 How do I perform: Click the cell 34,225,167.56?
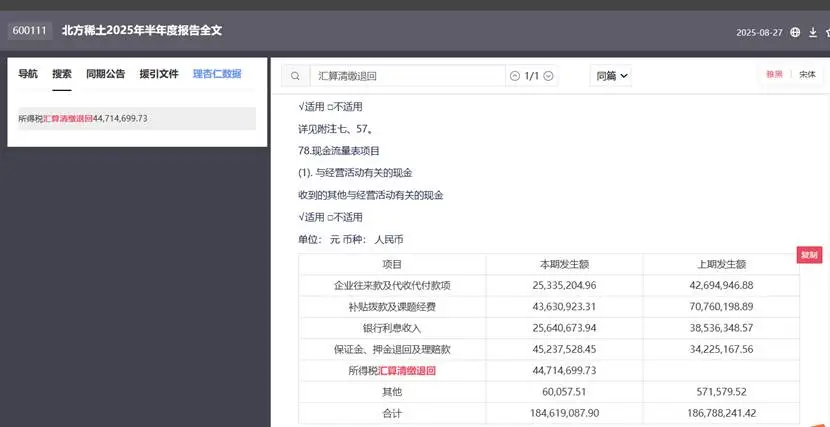tap(721, 349)
